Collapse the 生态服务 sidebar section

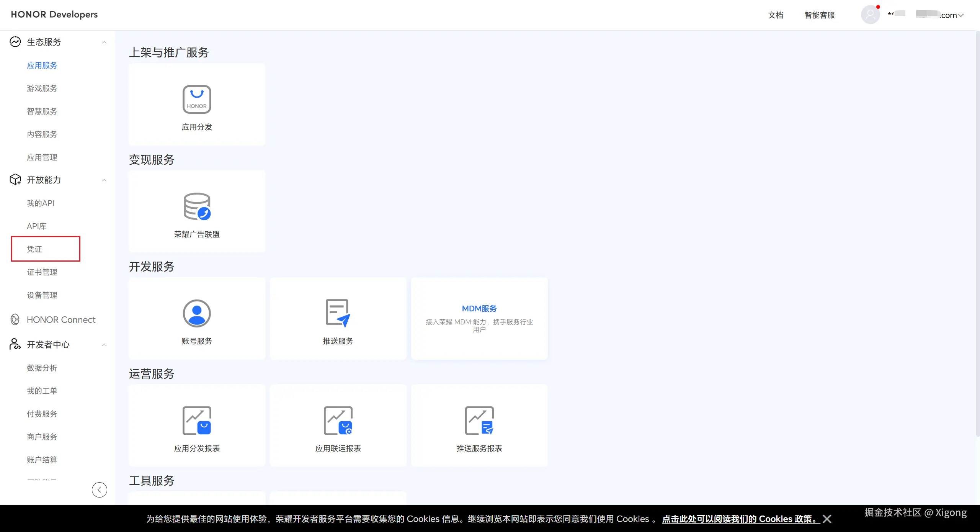[104, 42]
